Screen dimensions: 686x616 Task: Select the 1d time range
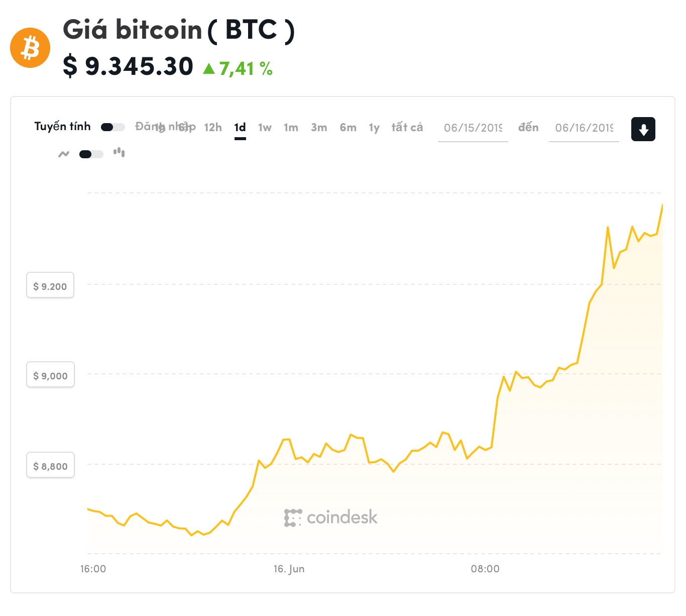click(240, 128)
